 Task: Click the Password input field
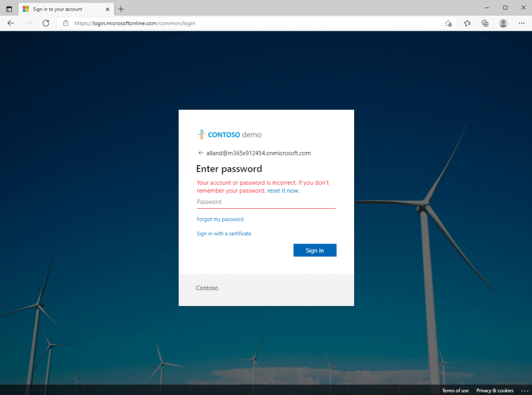click(x=266, y=202)
